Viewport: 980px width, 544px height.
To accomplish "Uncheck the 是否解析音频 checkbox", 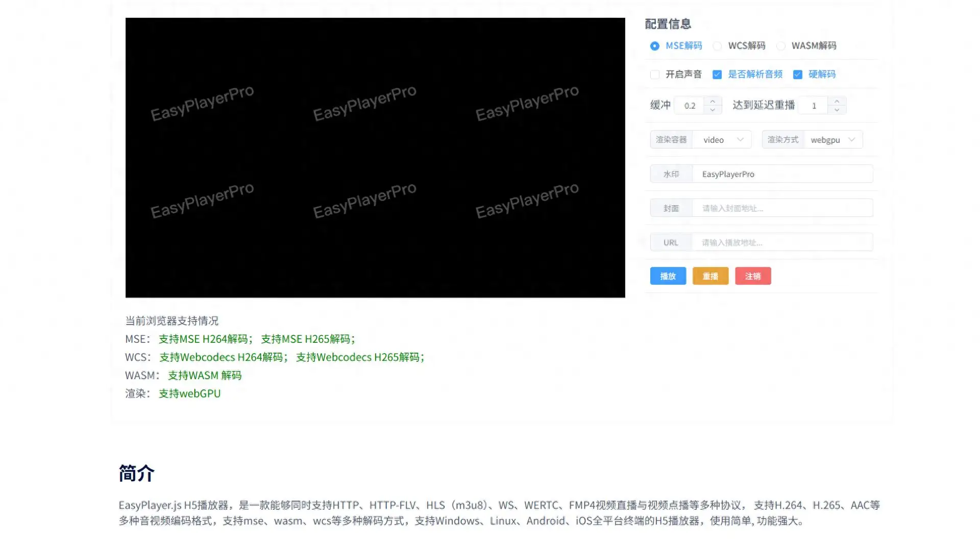I will pos(717,75).
